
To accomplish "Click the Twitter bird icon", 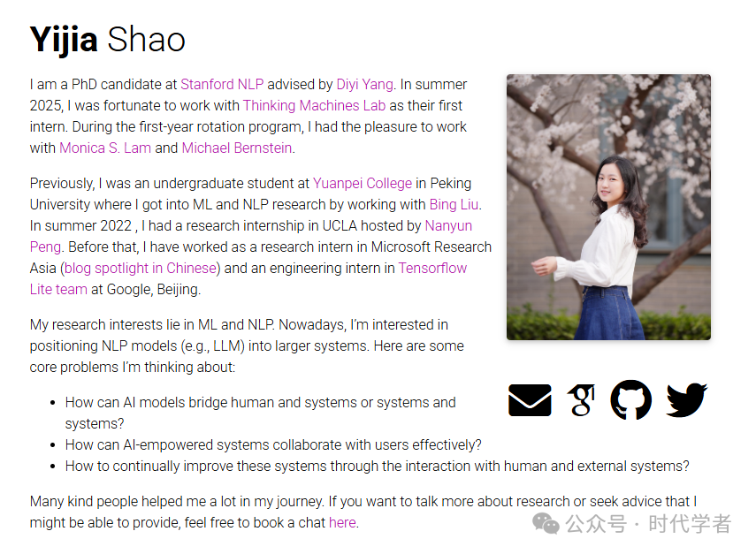I will [x=686, y=400].
